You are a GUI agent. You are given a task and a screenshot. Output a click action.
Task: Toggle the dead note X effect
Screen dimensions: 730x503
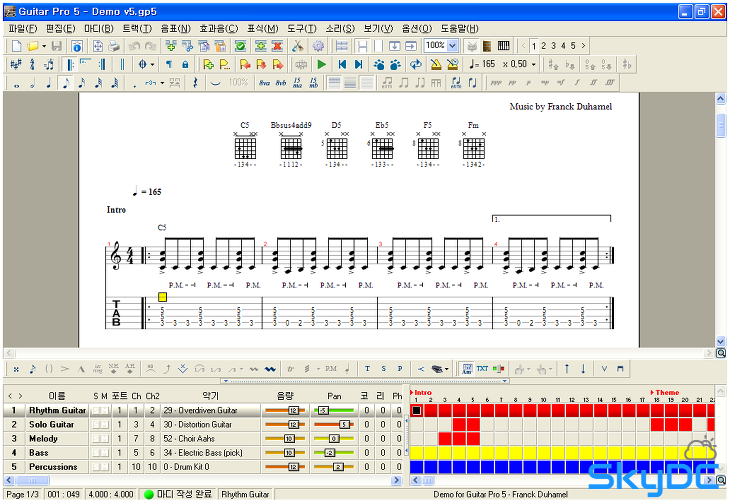[x=16, y=369]
